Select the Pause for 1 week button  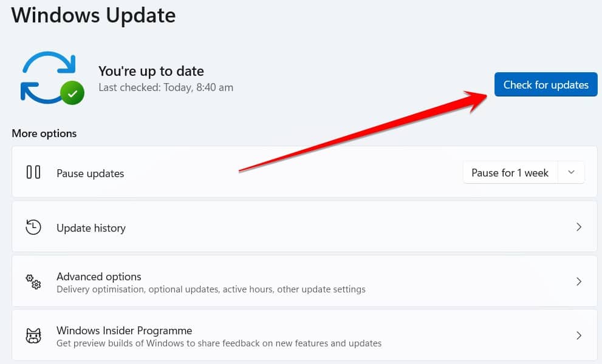pyautogui.click(x=510, y=173)
